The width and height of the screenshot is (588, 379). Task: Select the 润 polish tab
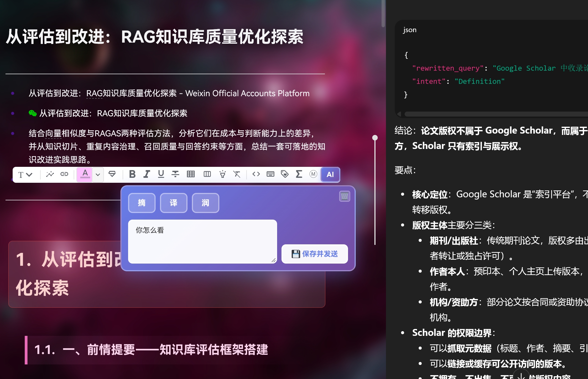(205, 203)
